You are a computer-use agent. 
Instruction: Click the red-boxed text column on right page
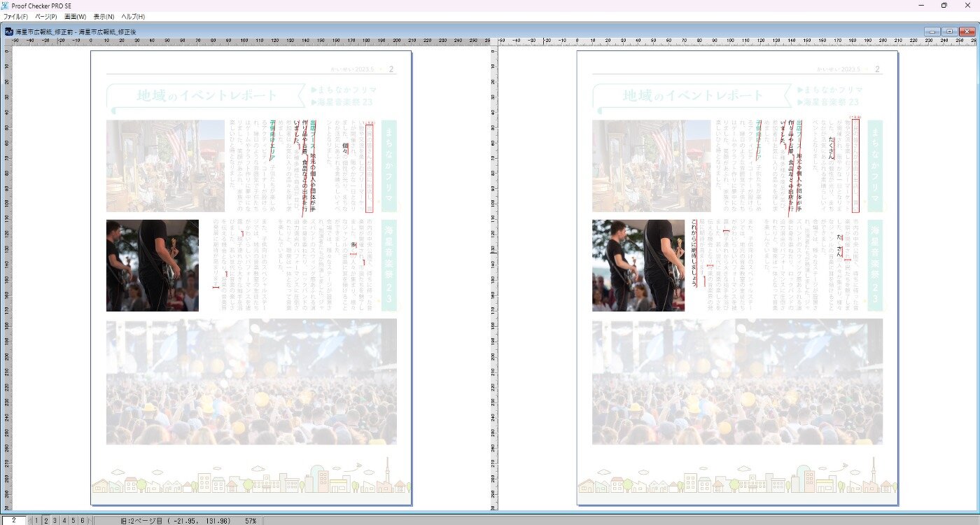tap(855, 166)
